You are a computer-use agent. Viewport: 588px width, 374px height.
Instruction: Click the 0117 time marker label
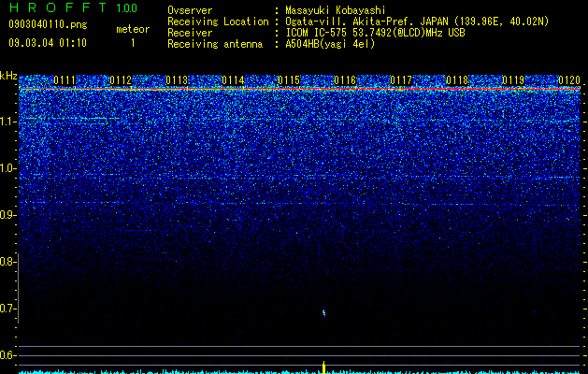(401, 80)
